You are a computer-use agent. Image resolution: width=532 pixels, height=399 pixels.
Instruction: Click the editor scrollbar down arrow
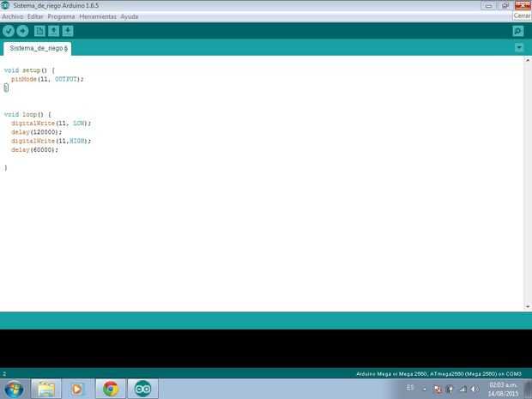click(528, 306)
